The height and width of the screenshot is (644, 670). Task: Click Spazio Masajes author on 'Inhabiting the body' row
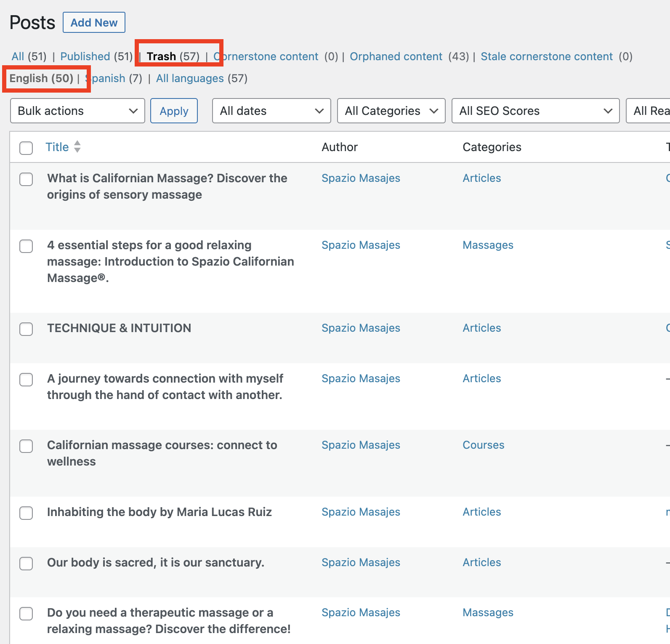click(x=361, y=512)
